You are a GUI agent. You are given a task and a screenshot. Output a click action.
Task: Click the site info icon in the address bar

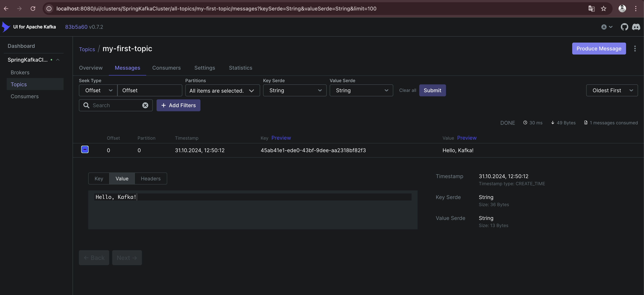coord(49,8)
